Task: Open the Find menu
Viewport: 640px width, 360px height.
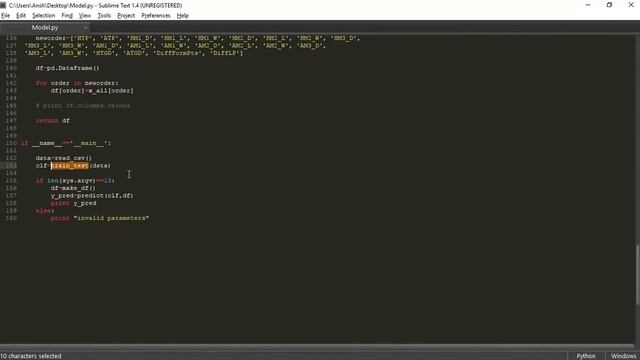Action: pos(67,16)
